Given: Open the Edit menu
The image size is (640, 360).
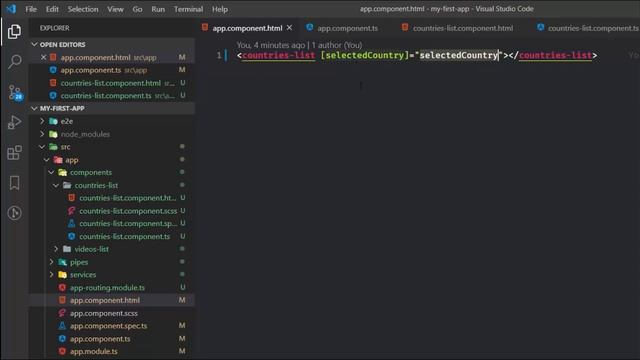Looking at the screenshot, I should [x=52, y=9].
